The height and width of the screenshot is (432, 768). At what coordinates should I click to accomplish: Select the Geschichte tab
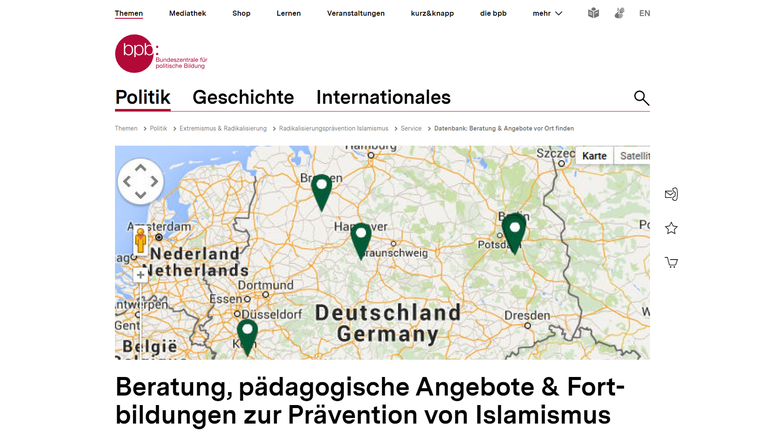243,97
